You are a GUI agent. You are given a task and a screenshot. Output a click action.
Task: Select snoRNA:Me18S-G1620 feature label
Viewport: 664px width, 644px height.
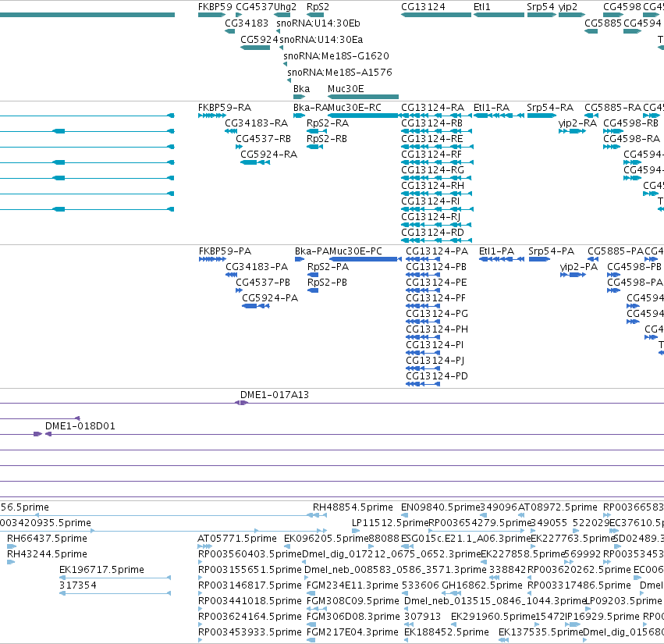336,56
